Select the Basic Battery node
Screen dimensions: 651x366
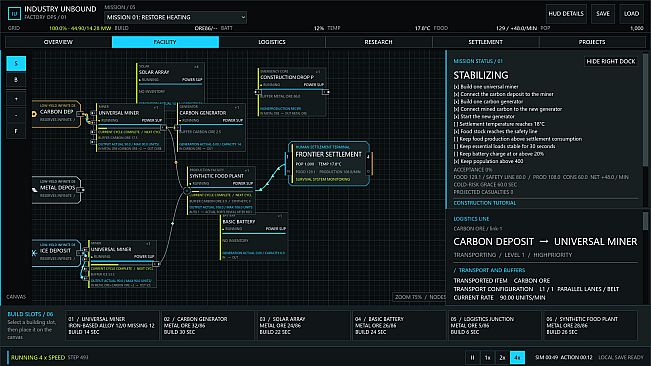pos(254,237)
